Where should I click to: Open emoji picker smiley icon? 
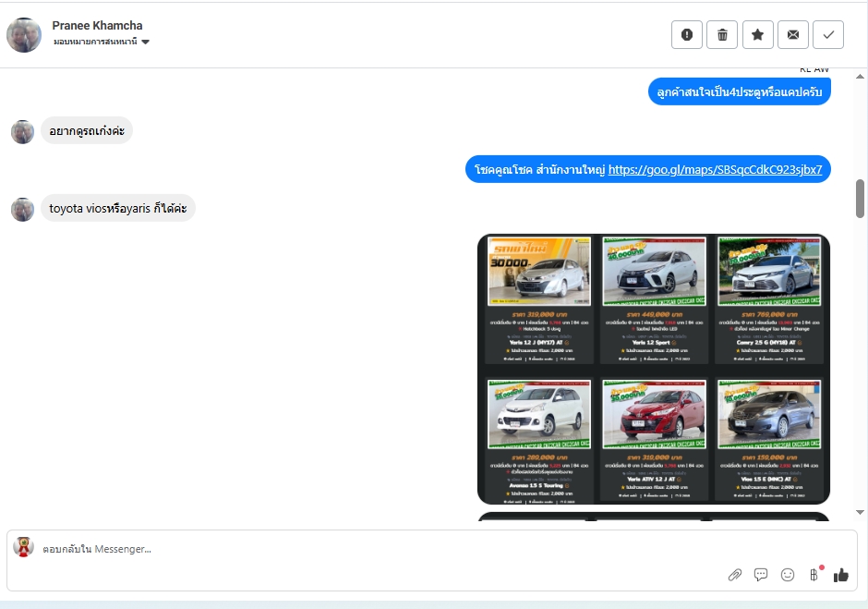click(x=787, y=575)
